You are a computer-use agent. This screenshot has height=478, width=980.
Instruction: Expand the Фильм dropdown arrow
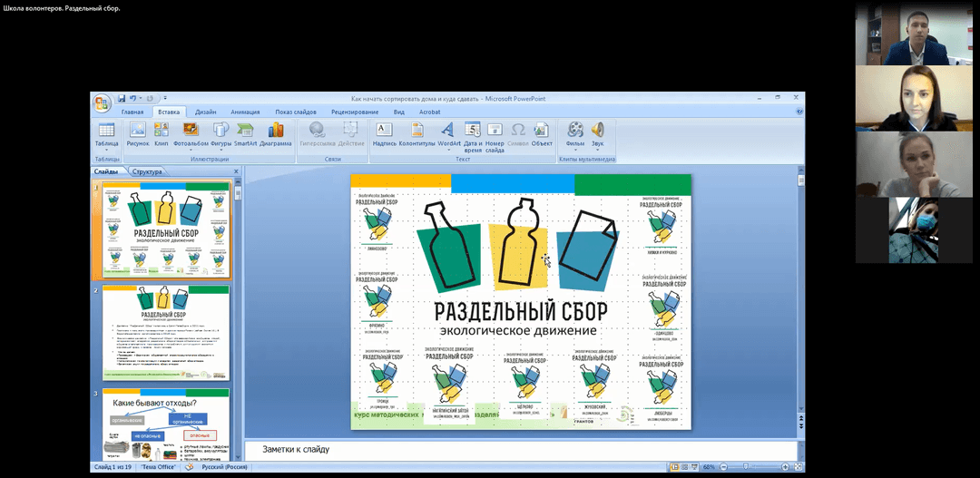point(575,150)
